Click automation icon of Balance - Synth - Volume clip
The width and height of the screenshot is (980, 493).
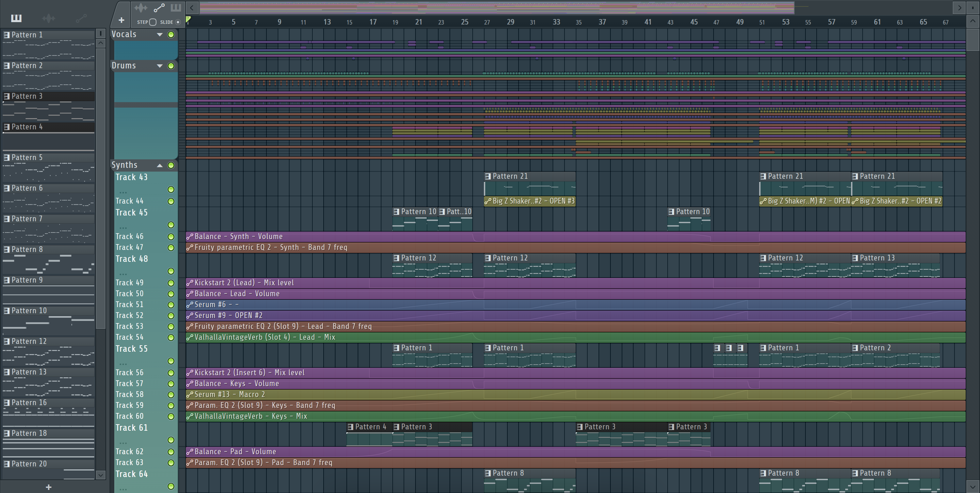(x=190, y=236)
